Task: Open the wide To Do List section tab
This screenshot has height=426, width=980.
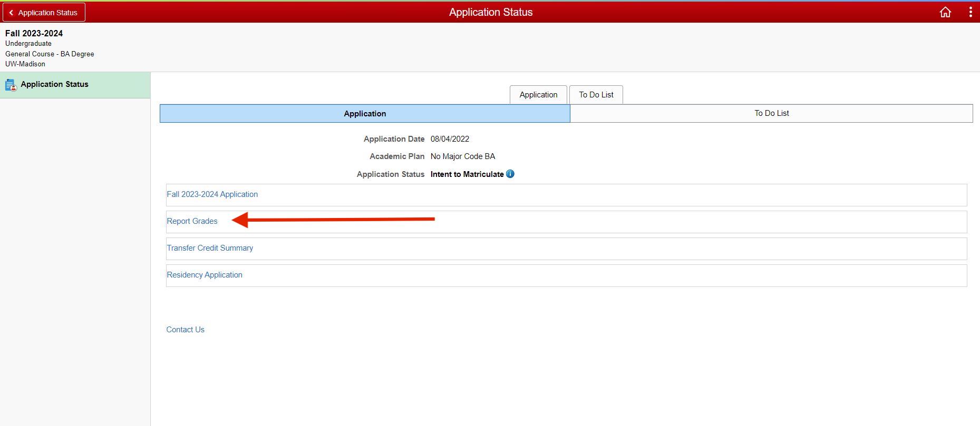Action: click(771, 113)
